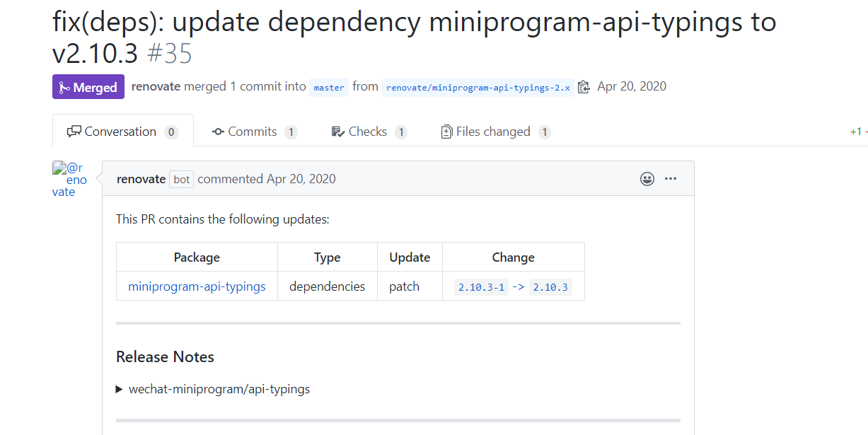Click the green diff stat indicator
Viewport: 868px width, 435px height.
[856, 131]
